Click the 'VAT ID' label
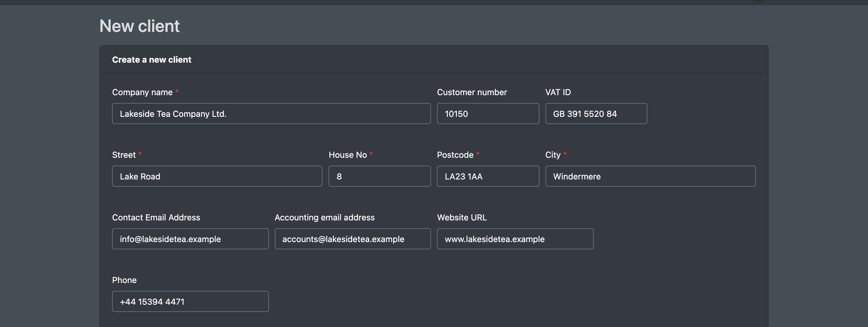This screenshot has width=868, height=327. click(558, 92)
